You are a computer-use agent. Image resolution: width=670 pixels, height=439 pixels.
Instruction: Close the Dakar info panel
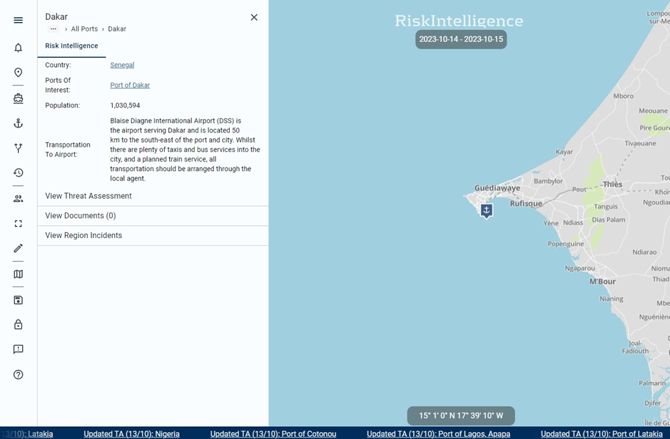point(254,17)
